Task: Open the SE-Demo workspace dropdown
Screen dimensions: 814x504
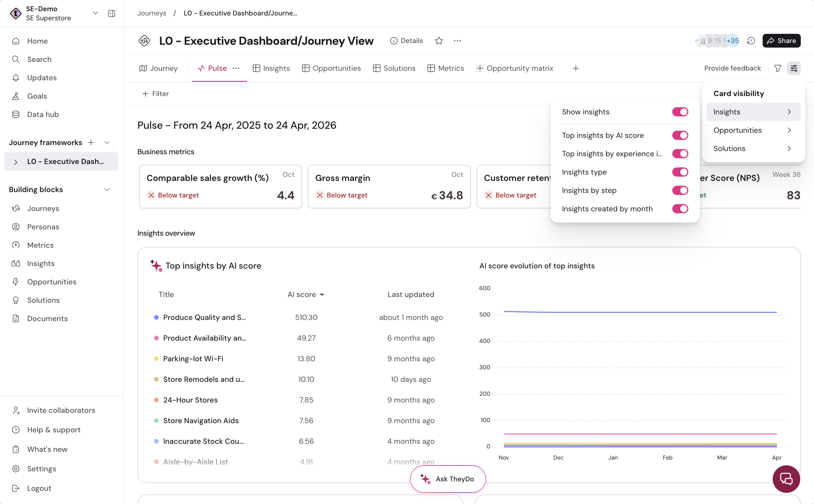Action: coord(96,13)
